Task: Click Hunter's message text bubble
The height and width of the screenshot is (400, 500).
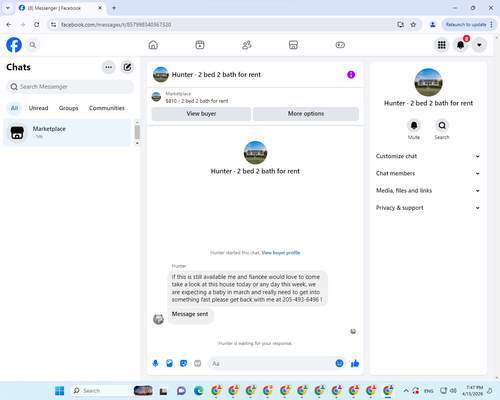Action: pos(247,288)
